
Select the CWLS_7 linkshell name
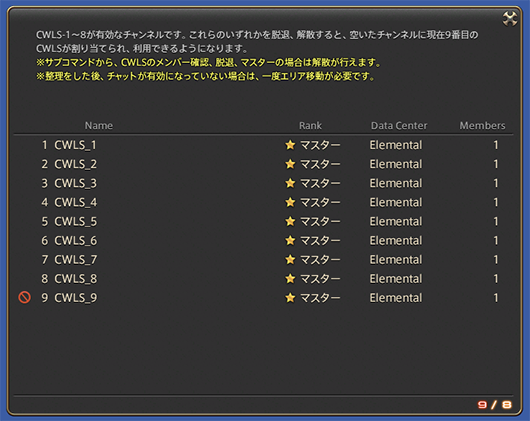click(x=76, y=260)
